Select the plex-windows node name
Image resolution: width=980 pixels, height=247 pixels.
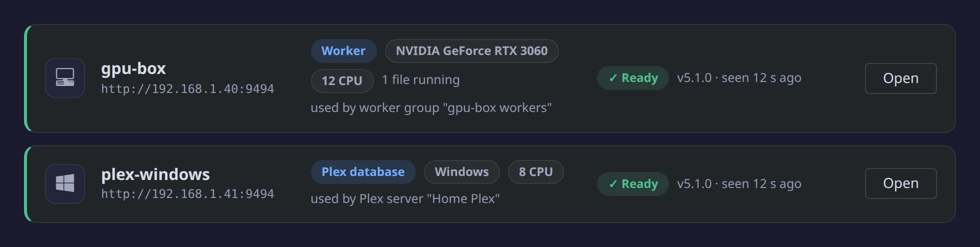coord(155,174)
